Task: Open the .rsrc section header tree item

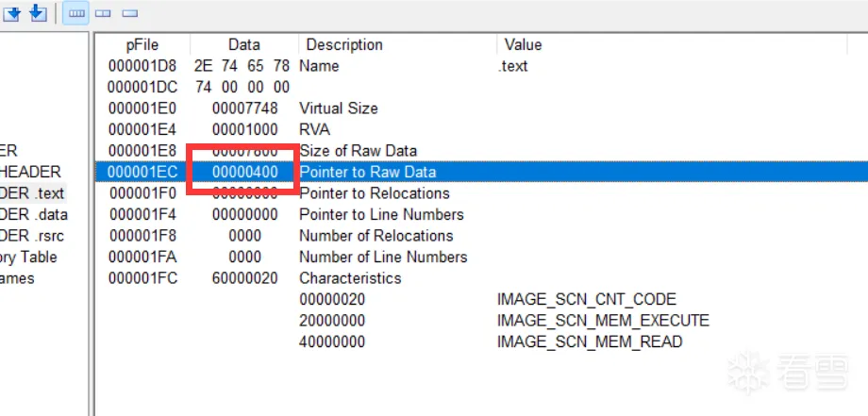Action: coord(32,236)
